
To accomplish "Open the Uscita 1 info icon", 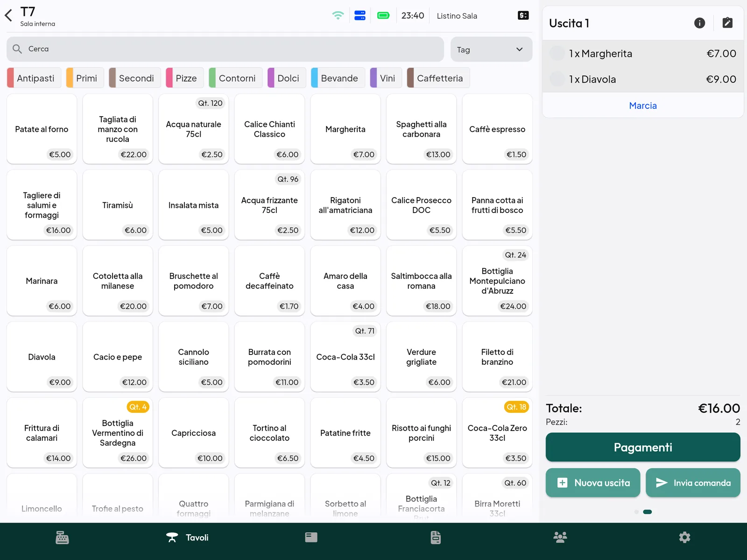I will click(x=699, y=23).
